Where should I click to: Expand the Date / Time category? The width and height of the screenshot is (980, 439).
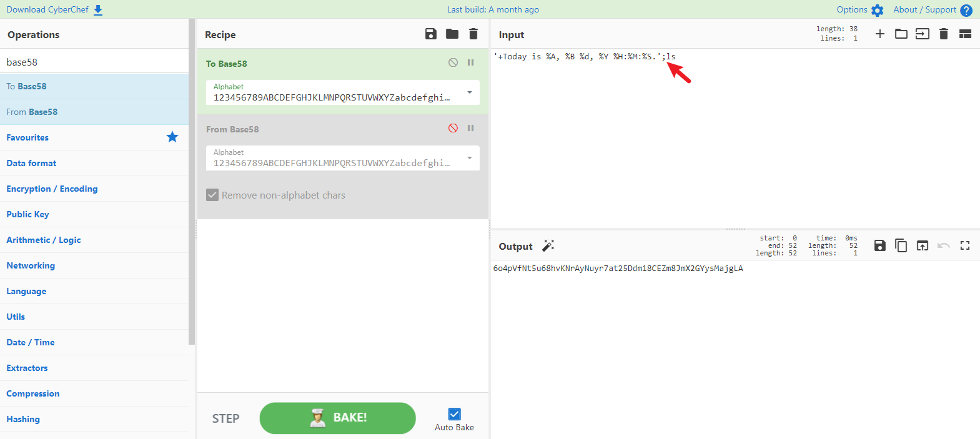point(94,342)
